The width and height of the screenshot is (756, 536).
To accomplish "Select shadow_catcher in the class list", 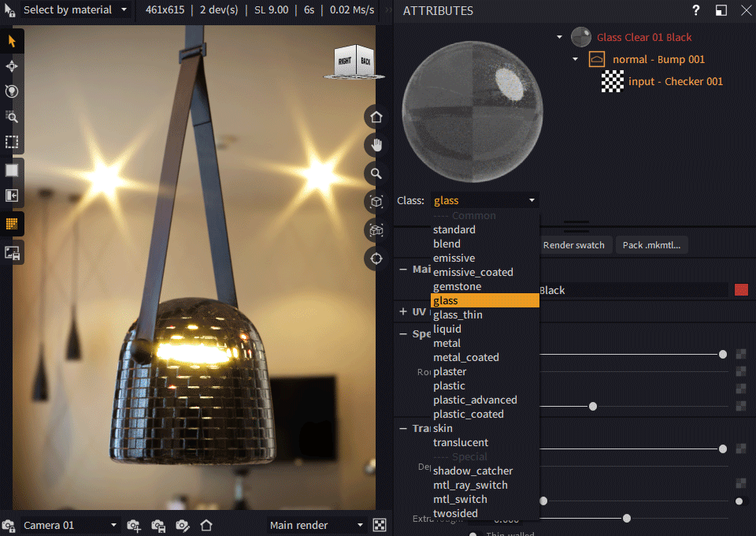I will [472, 471].
